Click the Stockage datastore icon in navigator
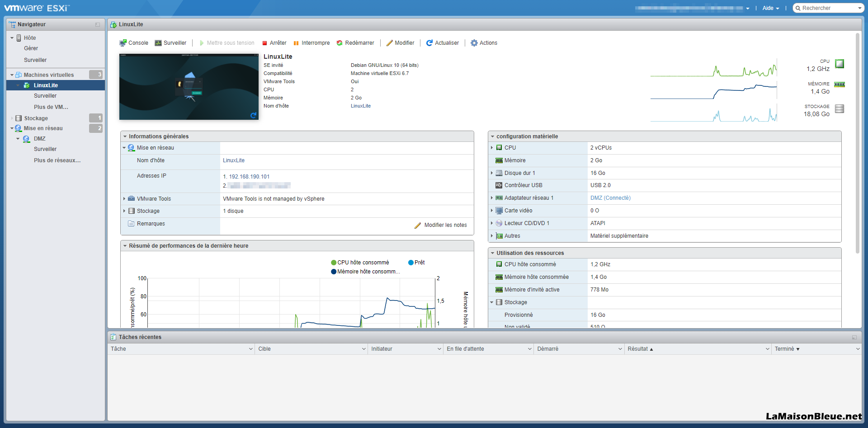This screenshot has height=428, width=868. [x=19, y=118]
